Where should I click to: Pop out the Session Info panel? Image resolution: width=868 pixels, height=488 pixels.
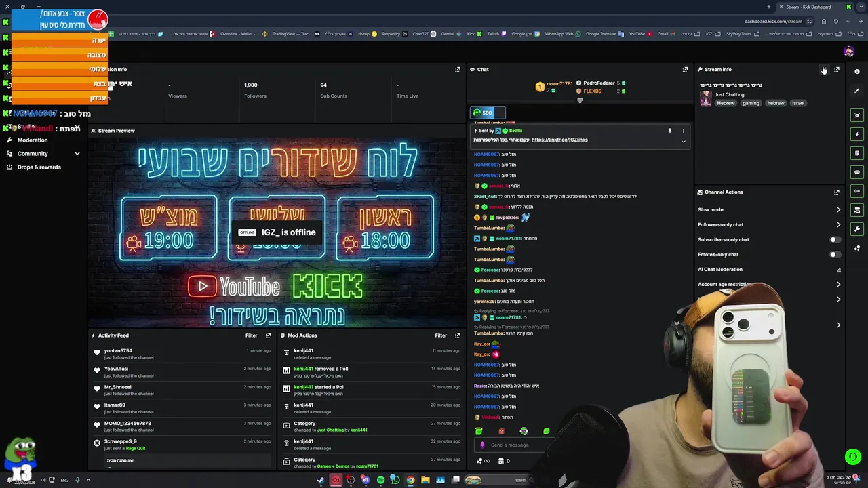click(458, 69)
